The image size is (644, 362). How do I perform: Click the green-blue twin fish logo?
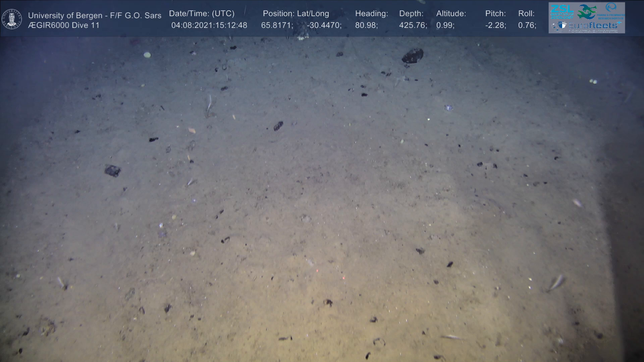click(587, 12)
